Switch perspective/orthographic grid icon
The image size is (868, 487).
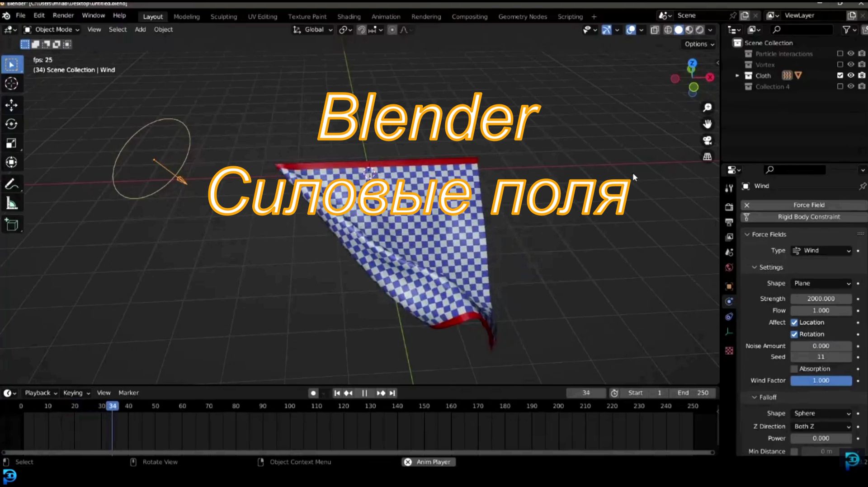point(708,156)
